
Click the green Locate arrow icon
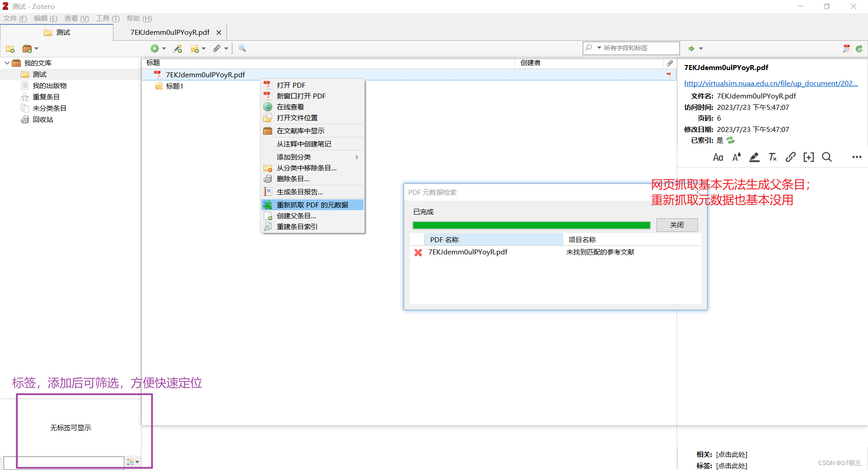coord(691,48)
